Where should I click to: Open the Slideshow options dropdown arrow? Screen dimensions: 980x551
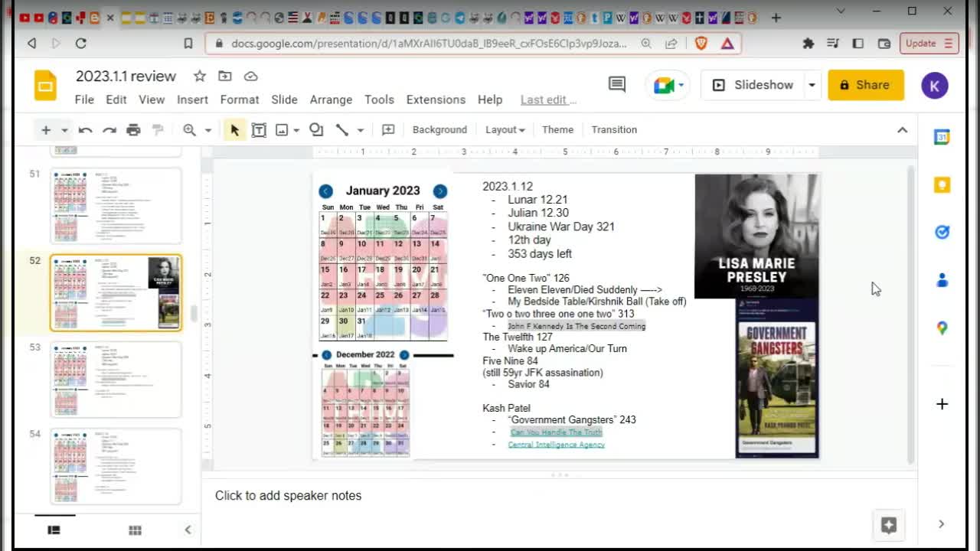click(x=812, y=85)
